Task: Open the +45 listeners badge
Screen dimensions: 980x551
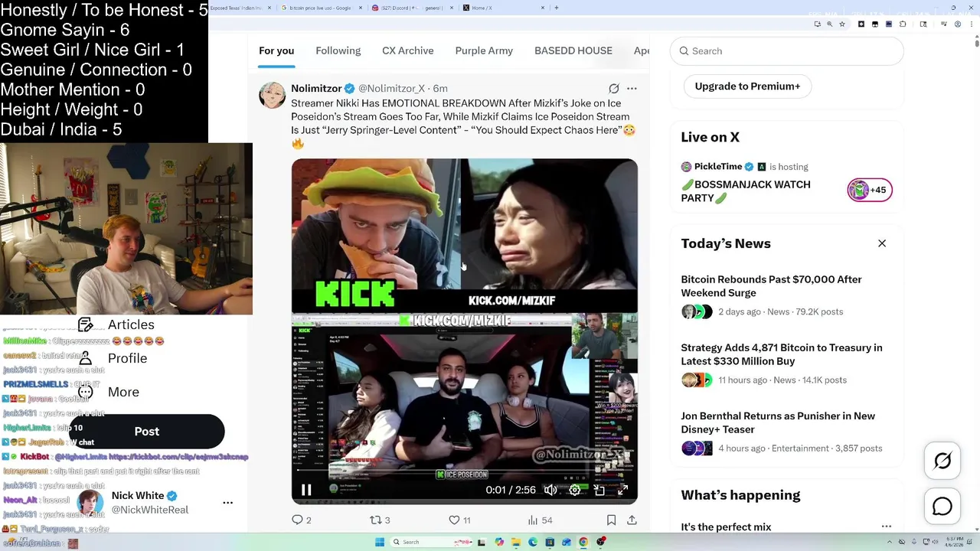Action: tap(870, 190)
